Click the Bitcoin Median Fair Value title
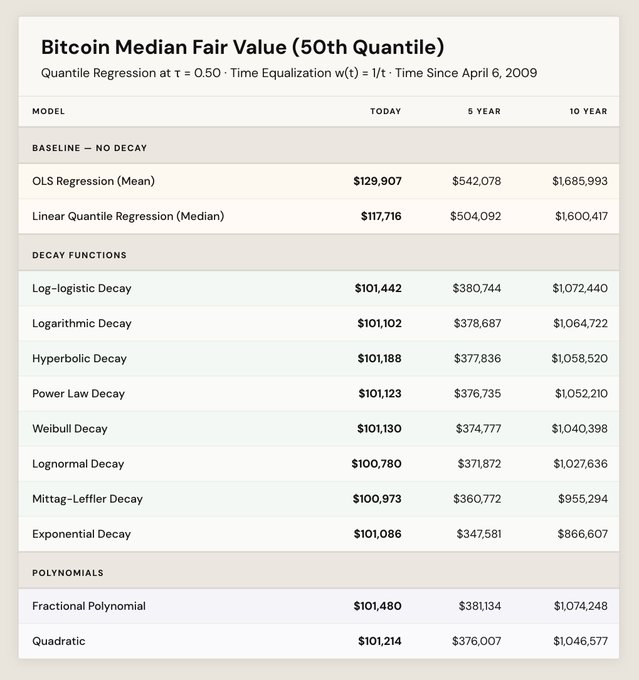 pyautogui.click(x=242, y=47)
